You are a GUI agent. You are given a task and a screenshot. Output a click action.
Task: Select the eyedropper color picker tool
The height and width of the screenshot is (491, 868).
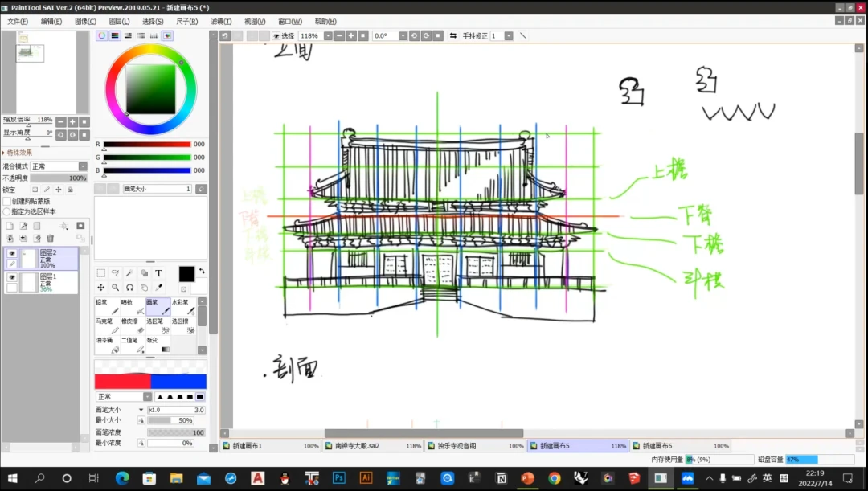click(x=158, y=288)
